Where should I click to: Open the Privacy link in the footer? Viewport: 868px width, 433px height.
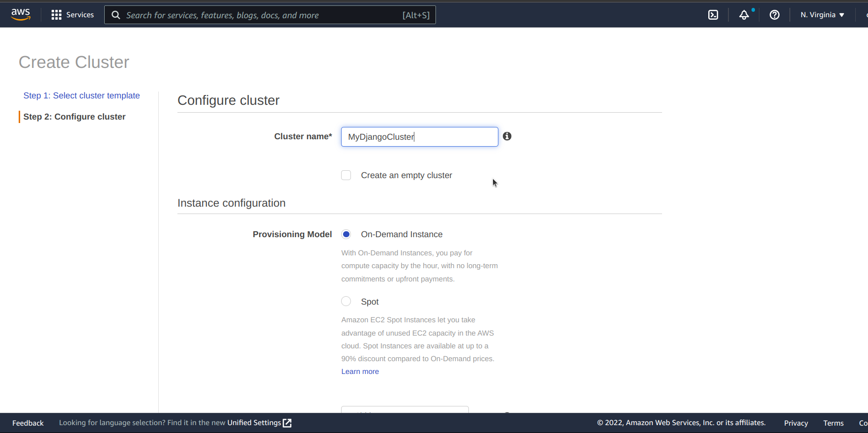pyautogui.click(x=796, y=423)
